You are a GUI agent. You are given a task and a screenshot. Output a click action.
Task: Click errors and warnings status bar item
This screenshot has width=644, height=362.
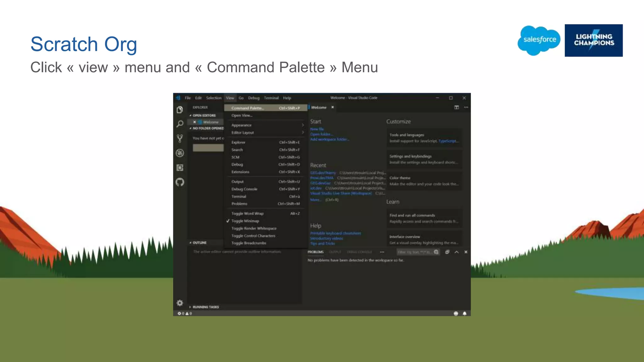(185, 313)
